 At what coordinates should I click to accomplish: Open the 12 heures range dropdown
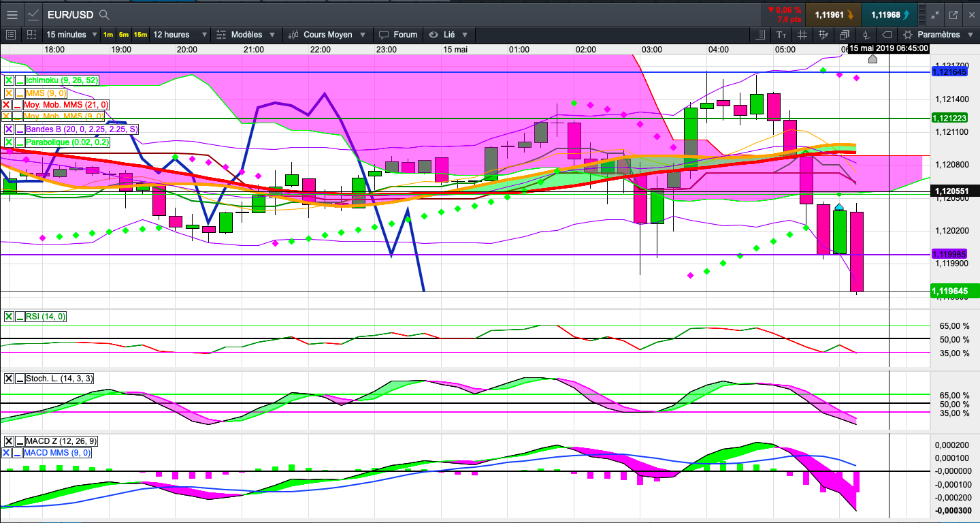[x=180, y=35]
